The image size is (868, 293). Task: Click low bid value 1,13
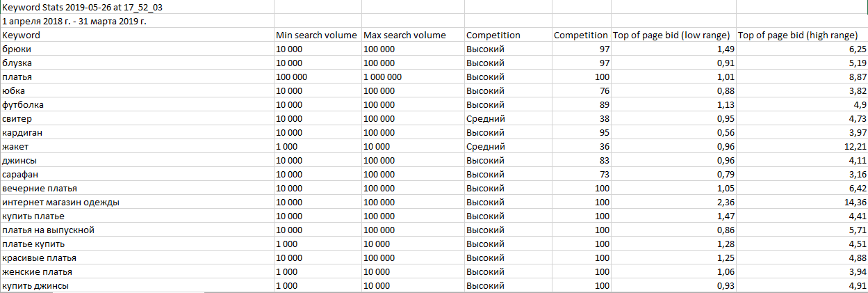coord(673,104)
